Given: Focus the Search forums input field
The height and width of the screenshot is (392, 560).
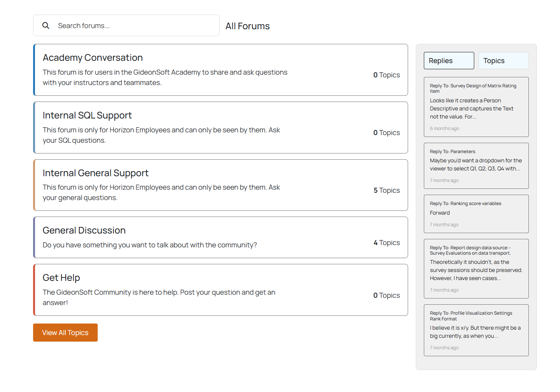Looking at the screenshot, I should [x=135, y=26].
